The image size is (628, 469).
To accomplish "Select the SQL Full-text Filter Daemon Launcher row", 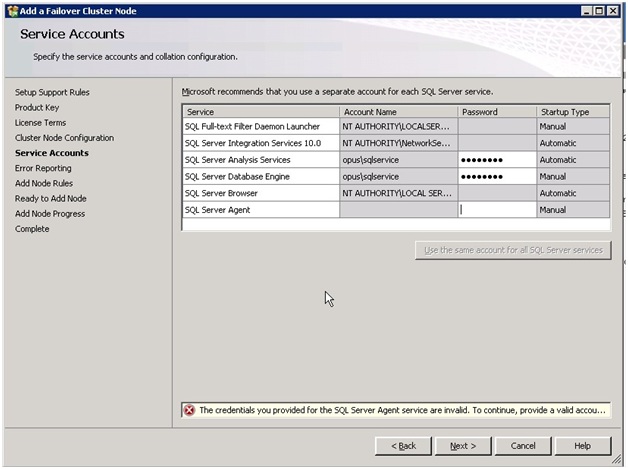I will [x=396, y=127].
